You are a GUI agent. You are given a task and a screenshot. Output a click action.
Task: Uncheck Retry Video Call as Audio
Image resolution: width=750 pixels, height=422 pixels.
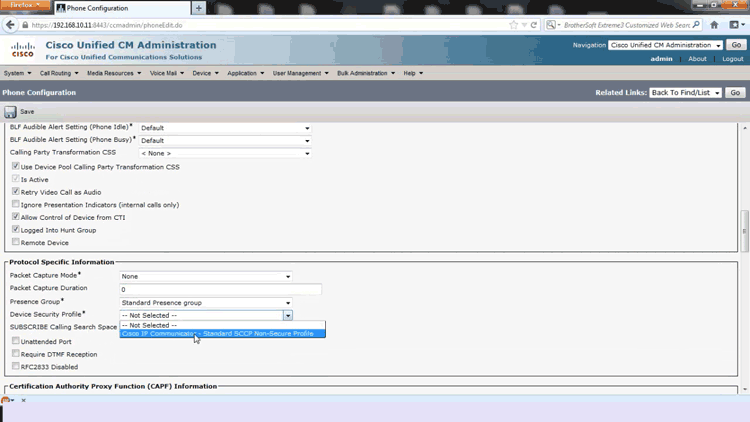click(x=16, y=191)
